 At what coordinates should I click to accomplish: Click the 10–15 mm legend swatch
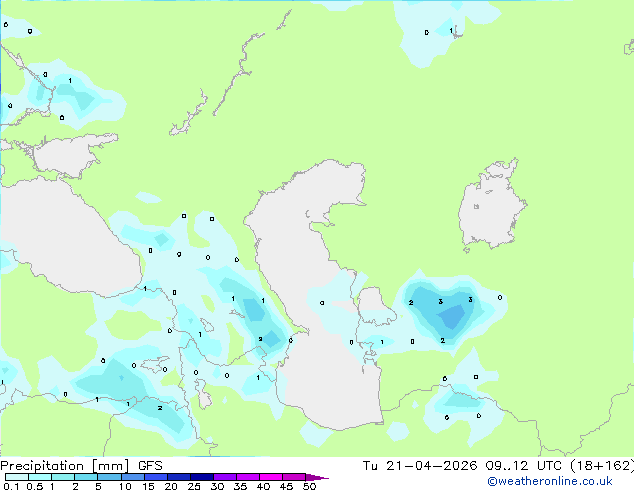(132, 477)
